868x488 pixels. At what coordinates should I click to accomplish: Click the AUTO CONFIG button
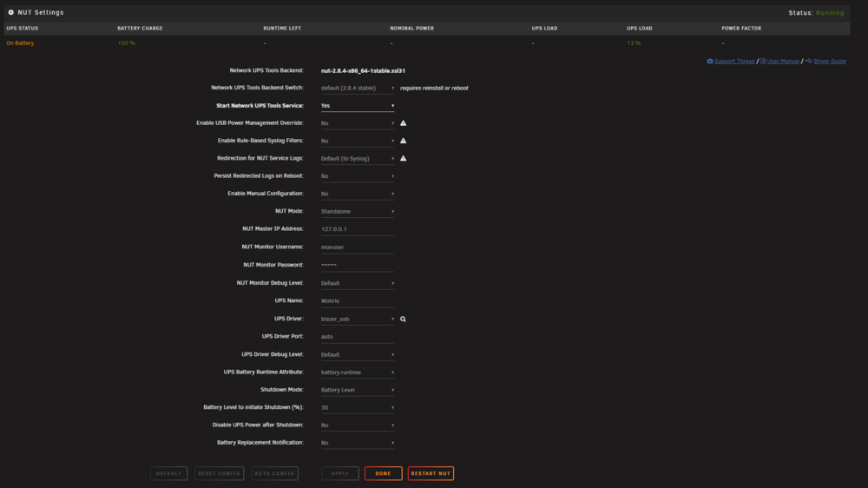pyautogui.click(x=274, y=473)
